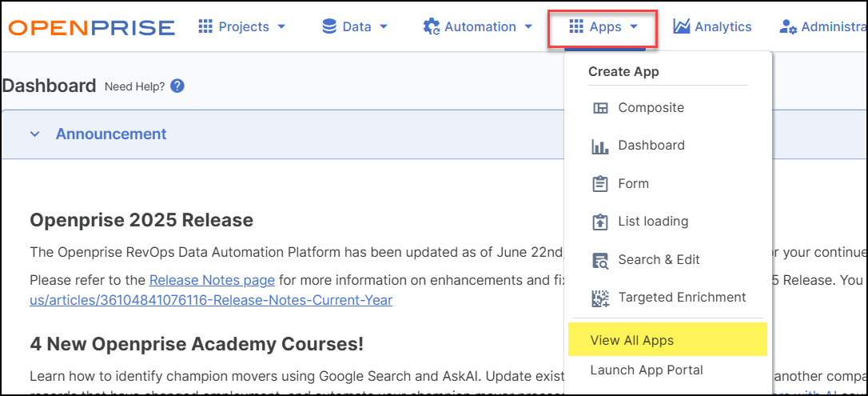
Task: Open the Administration menu
Action: click(x=823, y=26)
